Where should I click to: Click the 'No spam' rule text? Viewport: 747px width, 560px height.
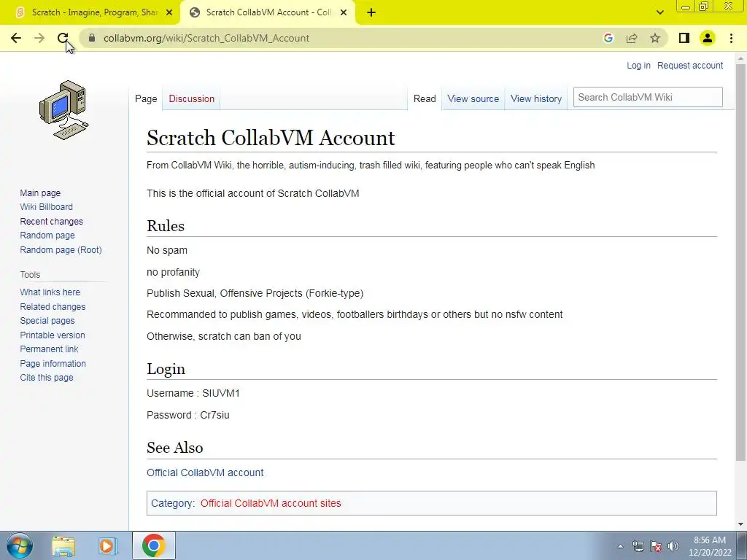coord(167,250)
